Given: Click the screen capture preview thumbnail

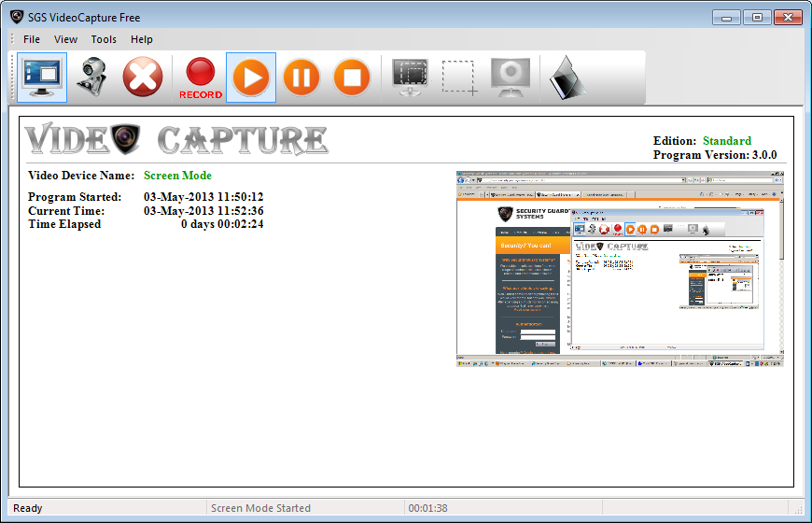Looking at the screenshot, I should [620, 269].
